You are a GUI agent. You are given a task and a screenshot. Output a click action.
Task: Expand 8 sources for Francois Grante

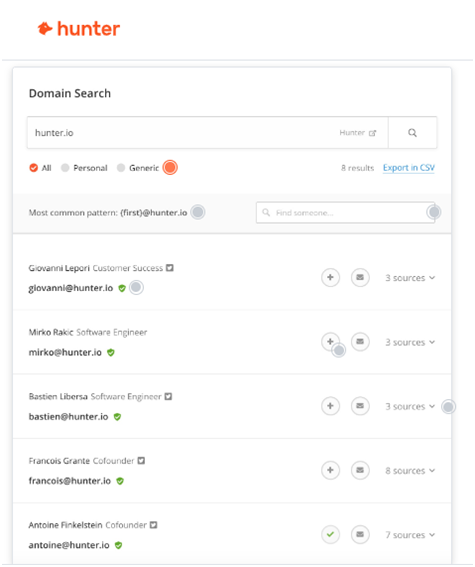[x=410, y=471]
